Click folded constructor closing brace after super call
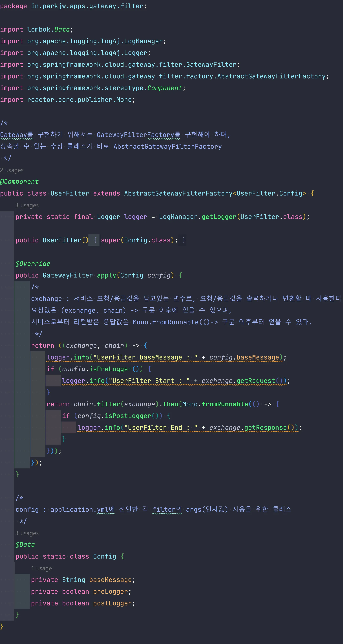 [184, 240]
